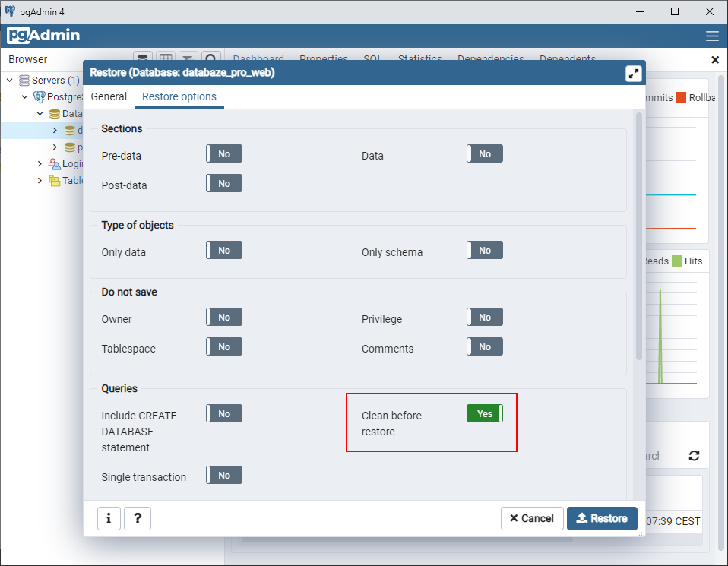Open the filter funnel icon in toolbar
Image resolution: width=728 pixels, height=566 pixels.
pyautogui.click(x=188, y=58)
